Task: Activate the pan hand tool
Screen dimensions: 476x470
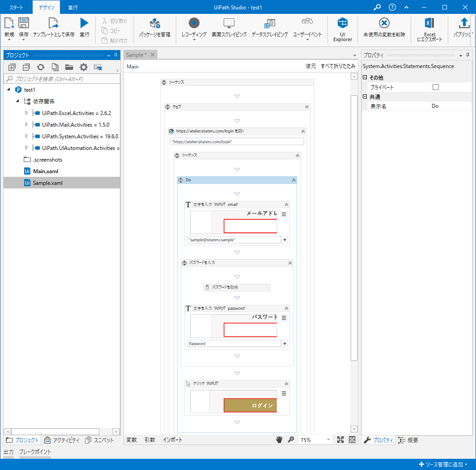Action: pos(279,440)
